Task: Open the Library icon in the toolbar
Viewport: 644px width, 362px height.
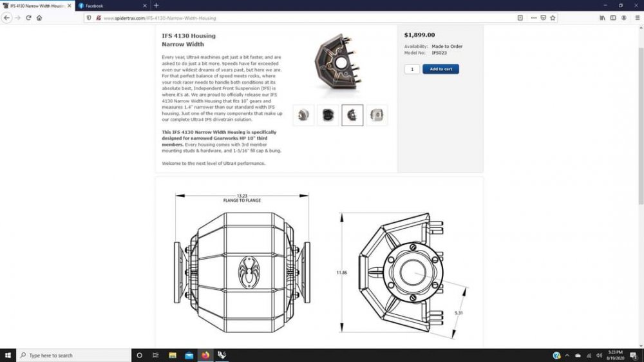Action: pos(602,18)
